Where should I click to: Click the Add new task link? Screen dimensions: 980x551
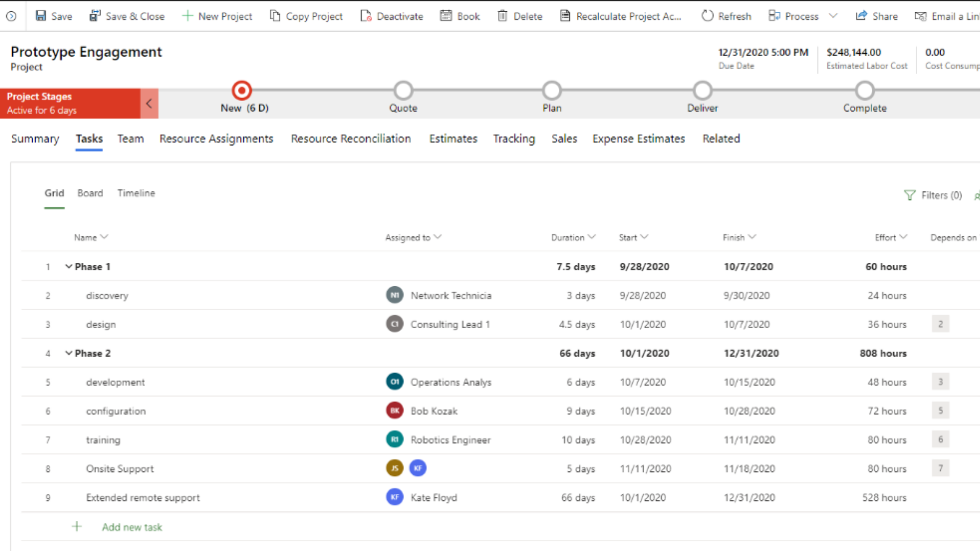(132, 527)
